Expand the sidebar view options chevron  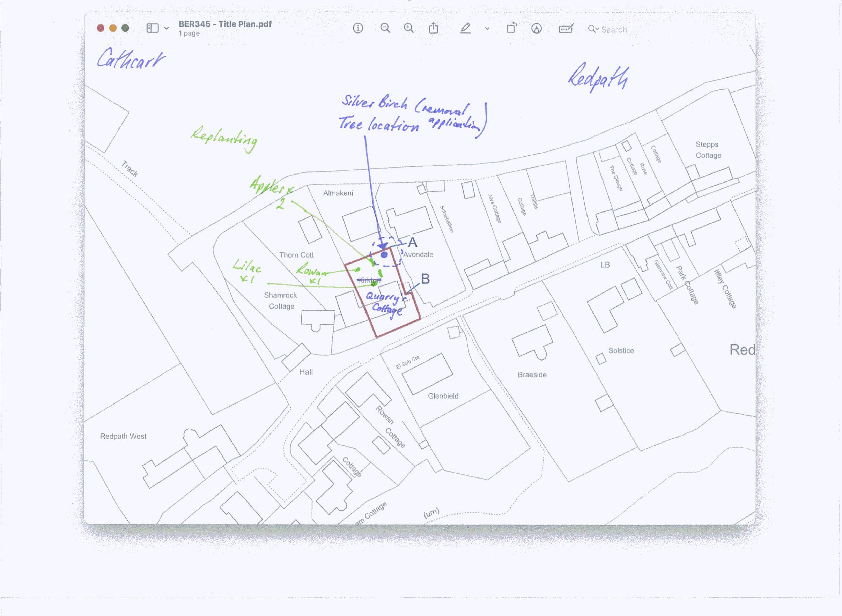click(166, 28)
